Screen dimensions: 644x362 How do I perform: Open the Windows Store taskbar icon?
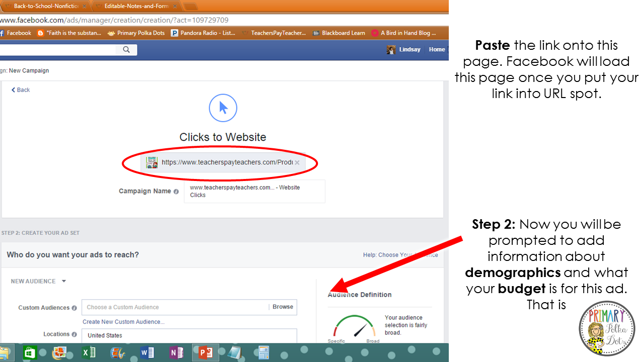click(30, 352)
